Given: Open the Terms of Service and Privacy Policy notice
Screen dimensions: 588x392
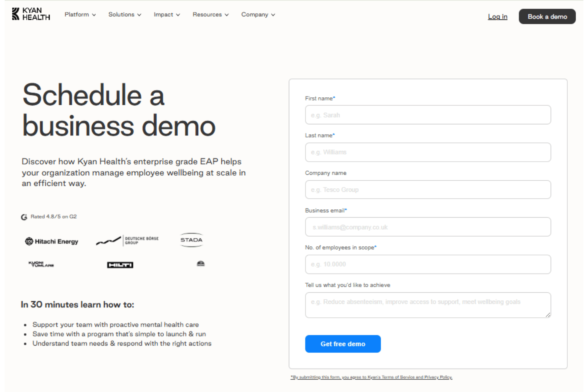Looking at the screenshot, I should pyautogui.click(x=371, y=377).
